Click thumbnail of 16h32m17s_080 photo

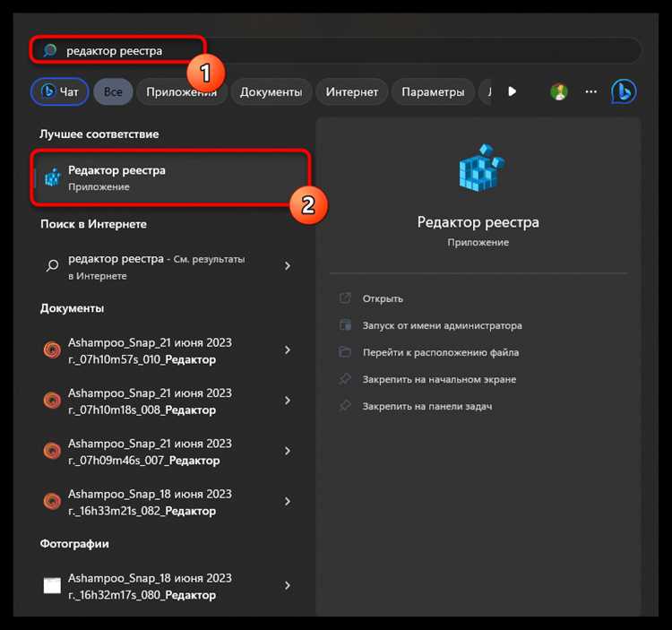pos(52,585)
